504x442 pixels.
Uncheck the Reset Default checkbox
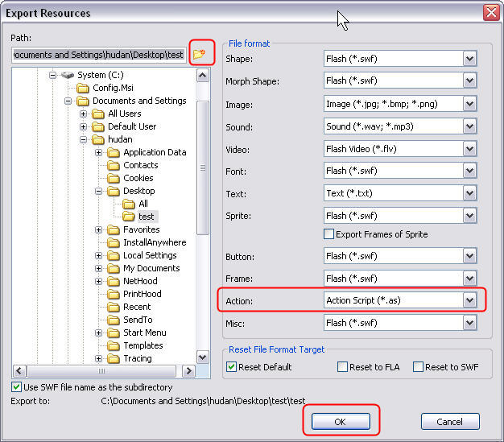(231, 367)
